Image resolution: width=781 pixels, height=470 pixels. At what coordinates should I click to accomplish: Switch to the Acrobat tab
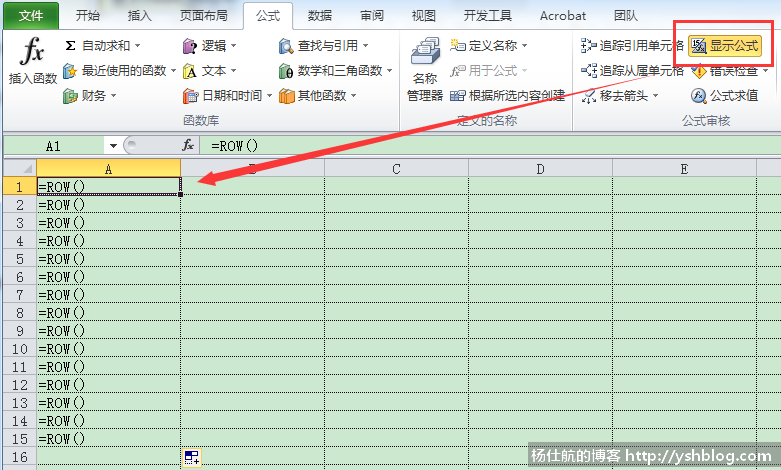(x=563, y=16)
